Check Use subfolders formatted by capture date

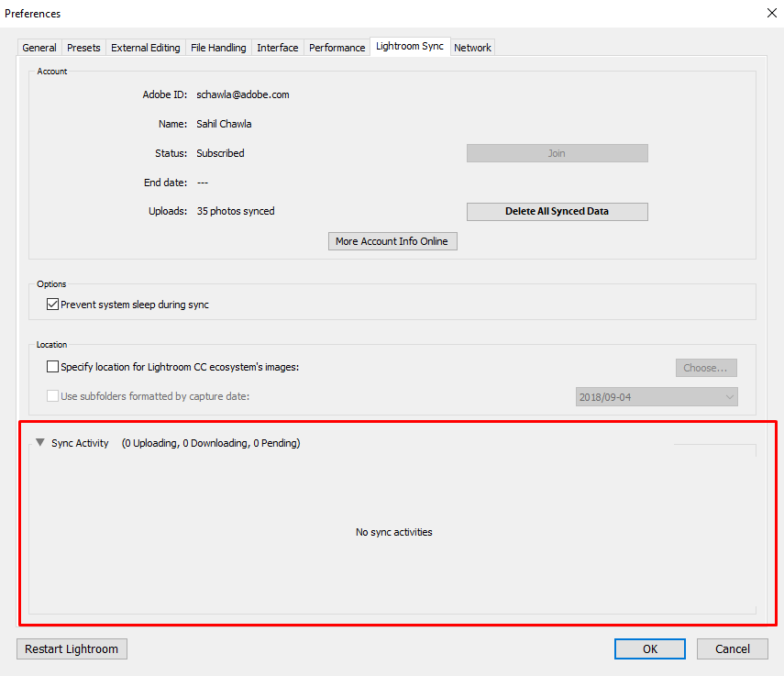click(52, 395)
